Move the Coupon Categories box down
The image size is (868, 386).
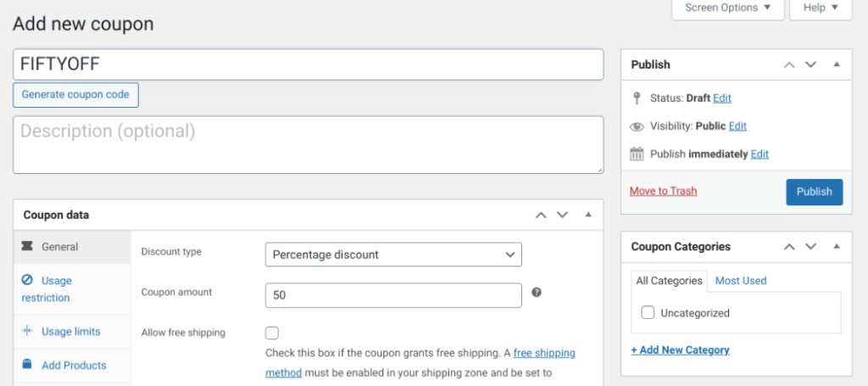pos(811,247)
